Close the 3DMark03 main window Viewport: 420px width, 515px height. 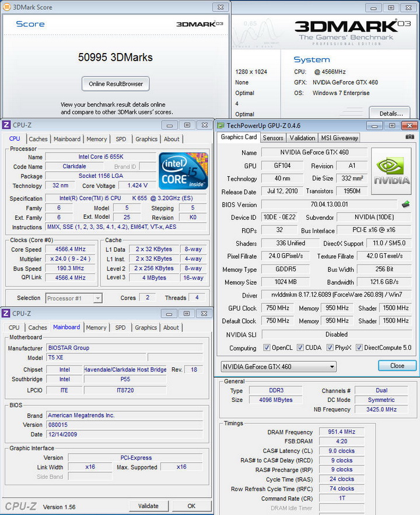pos(408,8)
